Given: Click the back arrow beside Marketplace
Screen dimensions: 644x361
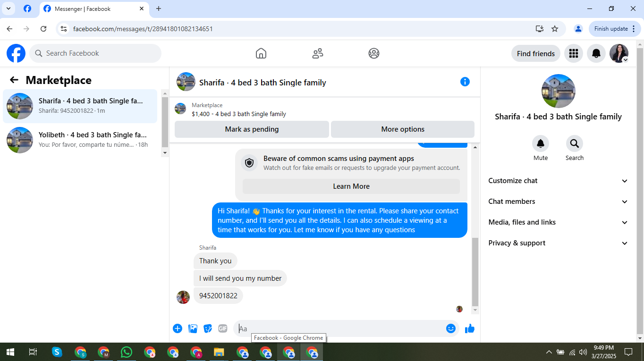Looking at the screenshot, I should tap(14, 80).
